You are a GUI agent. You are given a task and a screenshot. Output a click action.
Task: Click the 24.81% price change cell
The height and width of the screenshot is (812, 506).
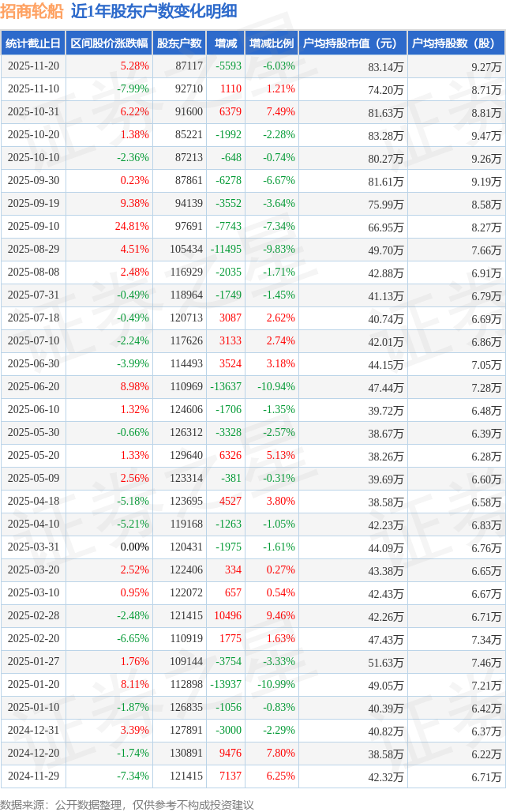(133, 227)
